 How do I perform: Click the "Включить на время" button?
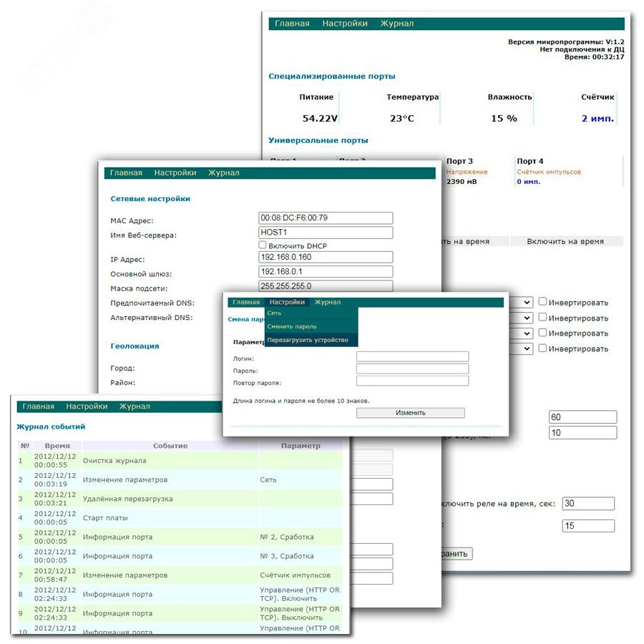coord(565,242)
